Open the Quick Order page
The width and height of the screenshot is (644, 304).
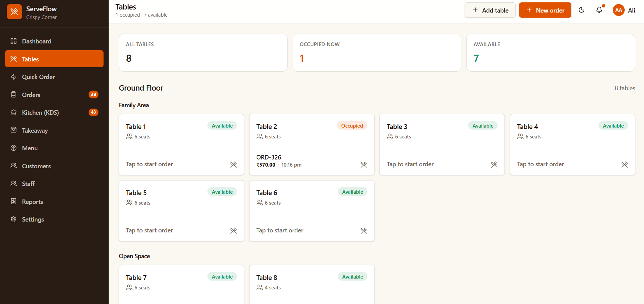click(x=54, y=77)
